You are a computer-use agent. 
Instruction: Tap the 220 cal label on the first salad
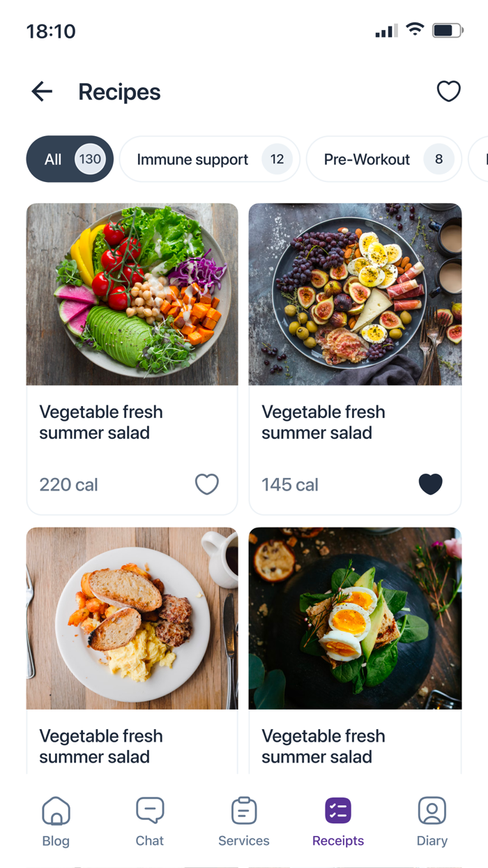tap(68, 484)
